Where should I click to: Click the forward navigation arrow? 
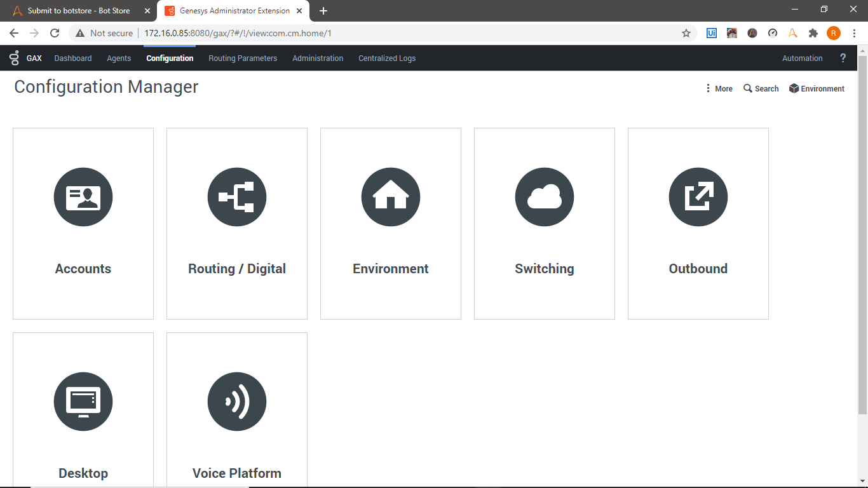(x=34, y=33)
